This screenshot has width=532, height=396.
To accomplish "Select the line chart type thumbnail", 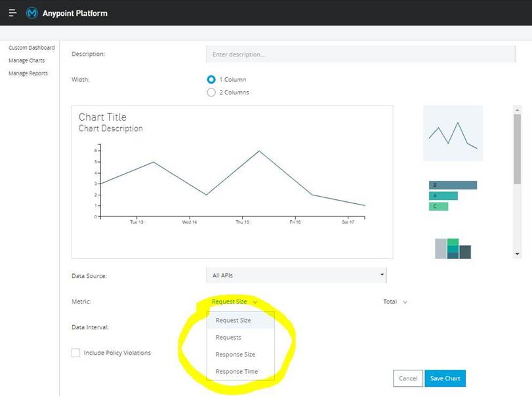I will (x=453, y=133).
